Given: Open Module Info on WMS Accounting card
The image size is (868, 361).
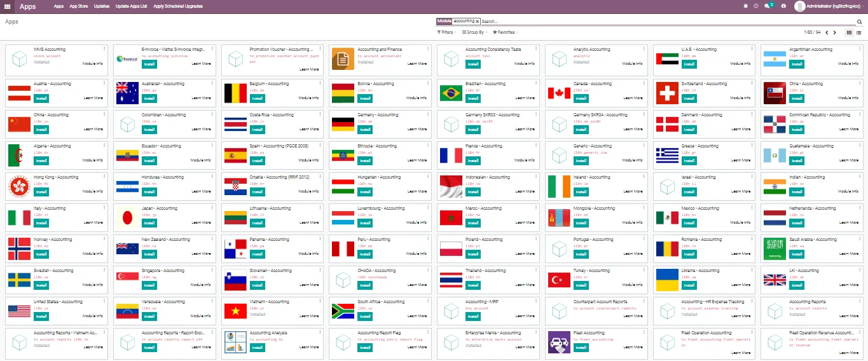Looking at the screenshot, I should 93,64.
